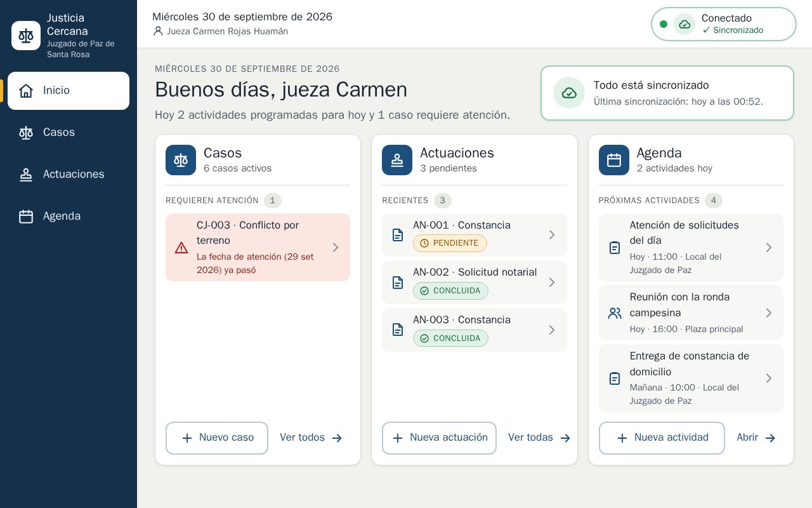The image size is (812, 508).
Task: Open AN-003 Constancia via its chevron
Action: 552,330
